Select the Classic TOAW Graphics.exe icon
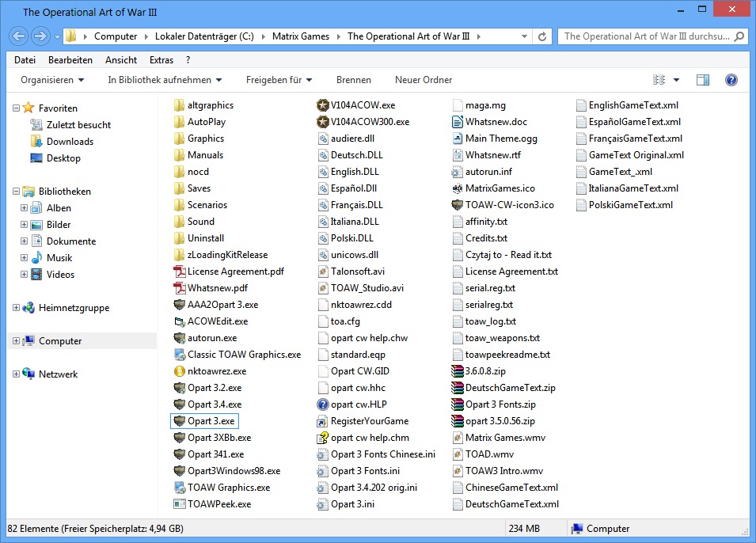Screen dimensions: 756x543 point(180,355)
